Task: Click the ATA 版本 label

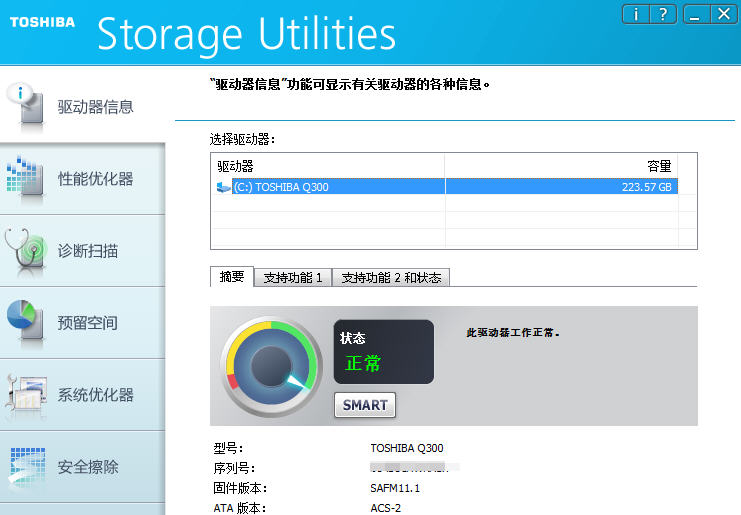Action: point(240,508)
